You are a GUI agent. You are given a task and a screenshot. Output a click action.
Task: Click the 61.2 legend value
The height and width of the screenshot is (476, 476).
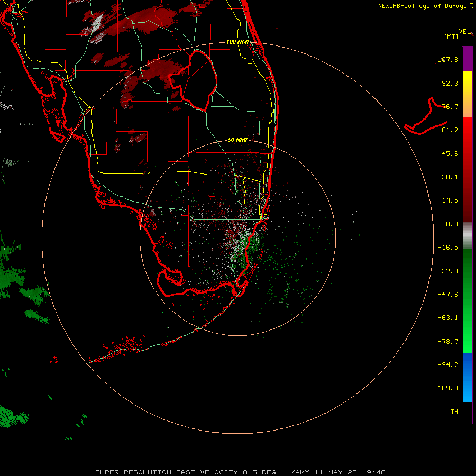[x=450, y=130]
